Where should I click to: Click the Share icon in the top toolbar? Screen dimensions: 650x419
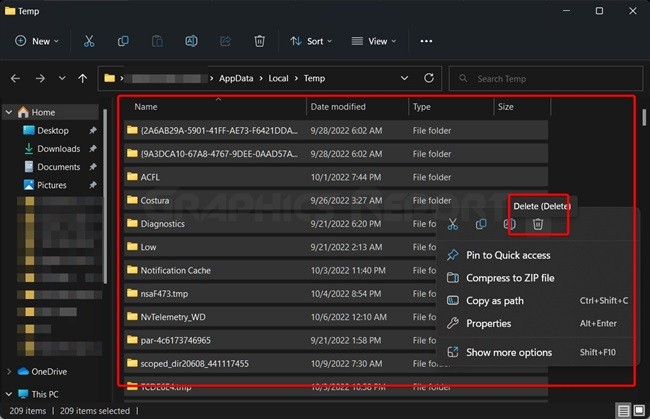click(x=225, y=41)
